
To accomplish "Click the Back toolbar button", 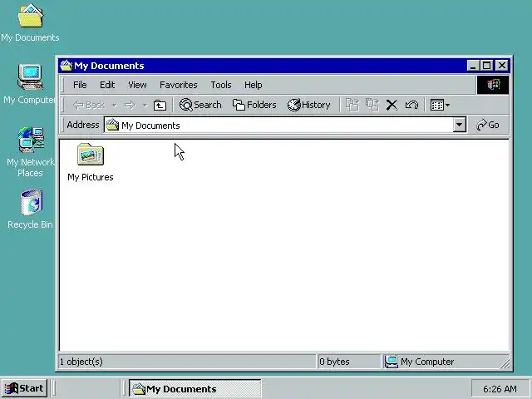I will 89,106.
